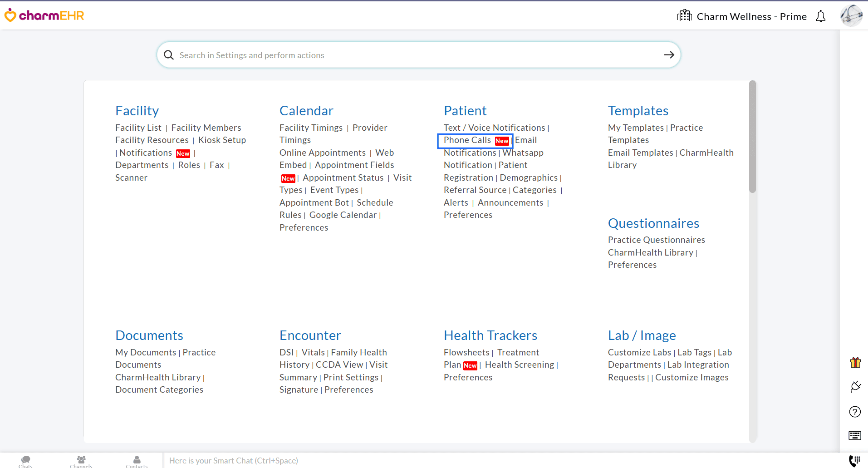Screen dimensions: 868x468
Task: Open Fax settings
Action: (217, 165)
